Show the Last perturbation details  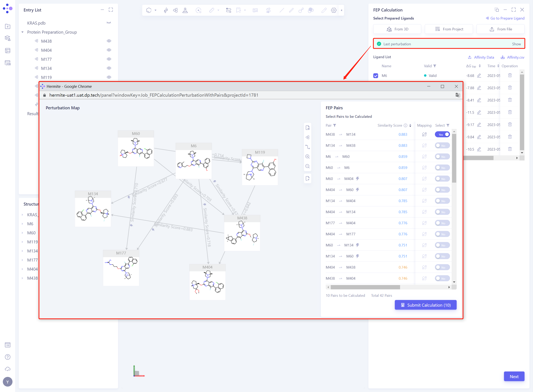(517, 44)
